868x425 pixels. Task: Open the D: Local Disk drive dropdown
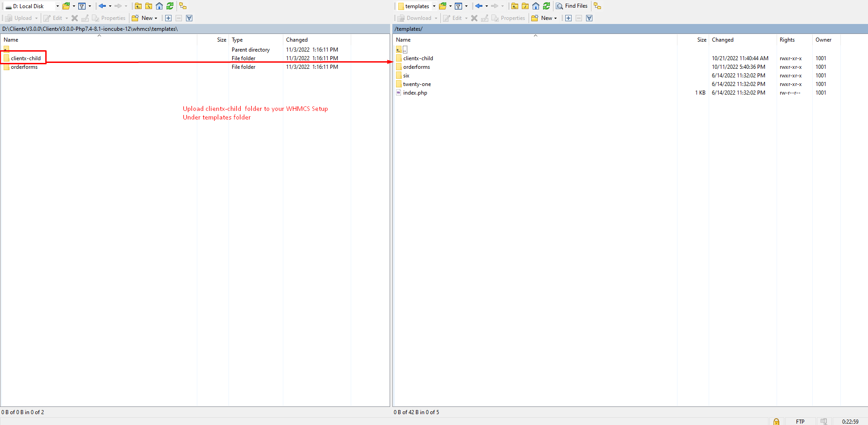pos(57,6)
